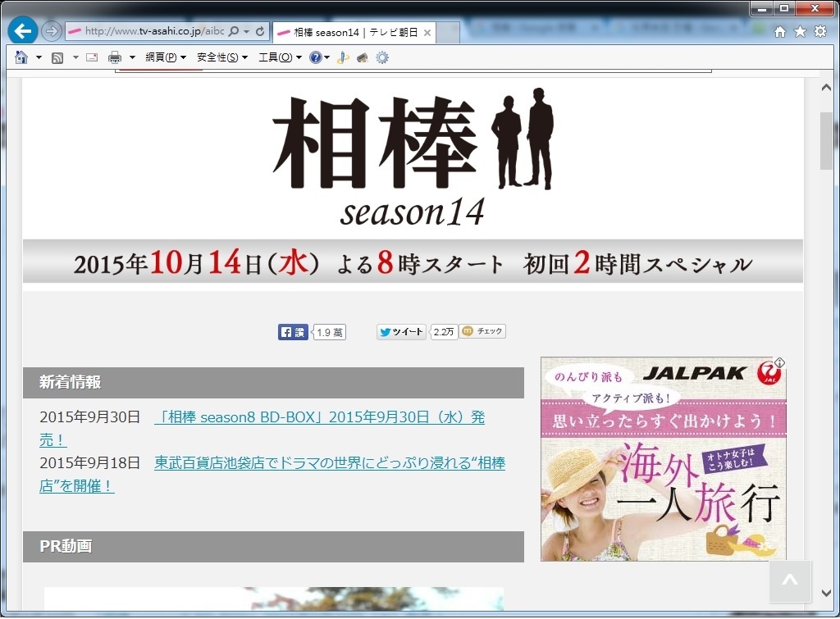The width and height of the screenshot is (840, 619).
Task: Print the page using printer icon
Action: coord(115,57)
